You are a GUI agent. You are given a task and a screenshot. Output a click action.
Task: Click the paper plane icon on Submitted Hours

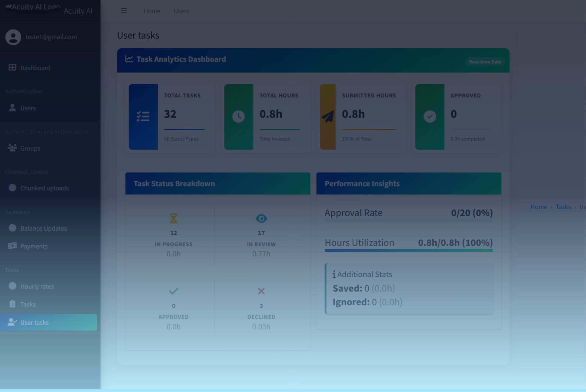point(328,117)
